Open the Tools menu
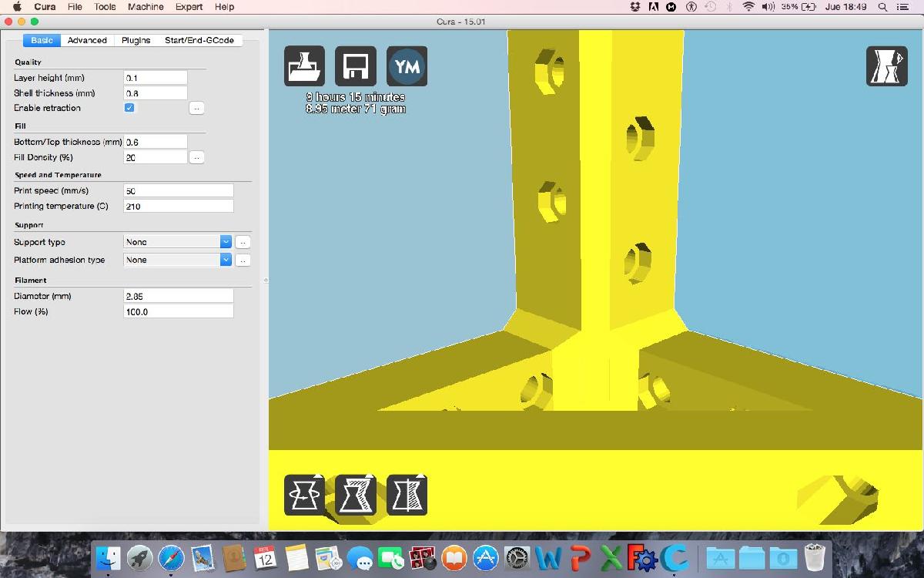The height and width of the screenshot is (578, 924). pyautogui.click(x=105, y=7)
